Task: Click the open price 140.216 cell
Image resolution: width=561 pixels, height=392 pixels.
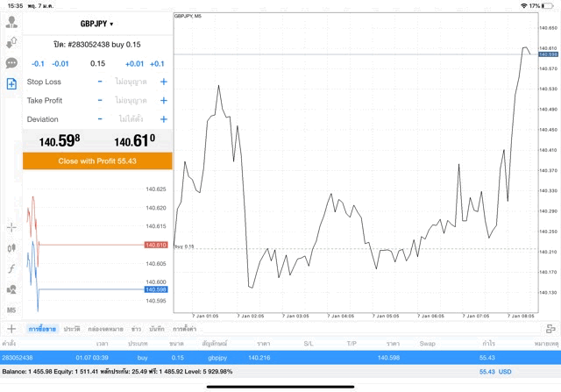Action: [259, 357]
